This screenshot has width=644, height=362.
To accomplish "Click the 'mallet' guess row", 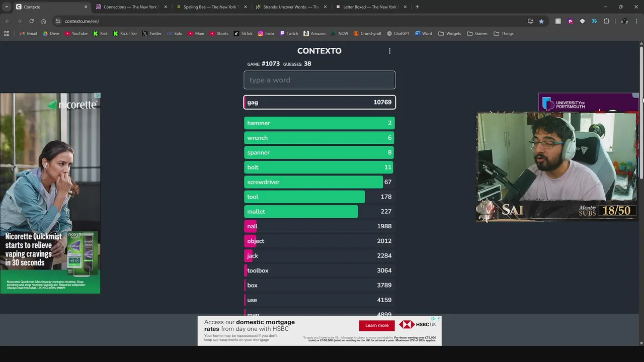I will tap(319, 212).
